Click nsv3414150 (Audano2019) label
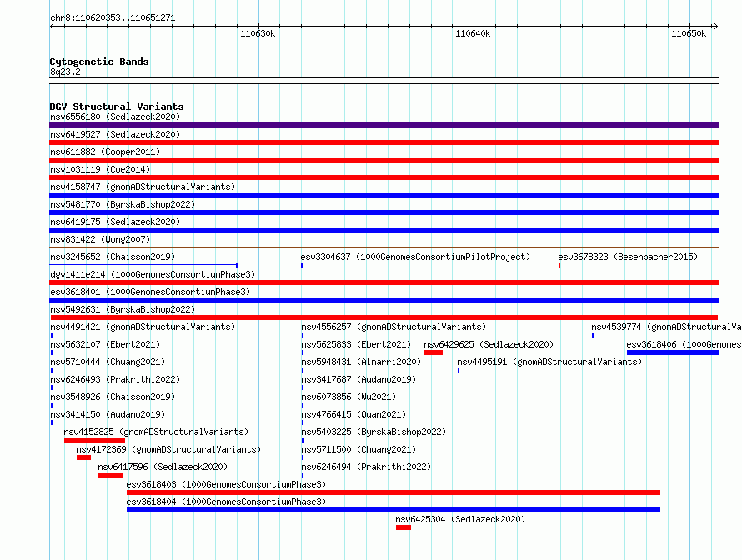The image size is (742, 560). tap(108, 414)
